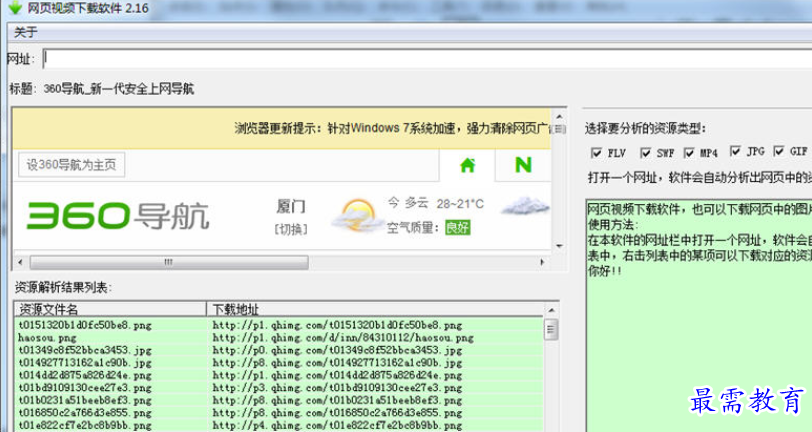Click the results list vertical scrollbar thumb
812x432 pixels.
click(551, 329)
